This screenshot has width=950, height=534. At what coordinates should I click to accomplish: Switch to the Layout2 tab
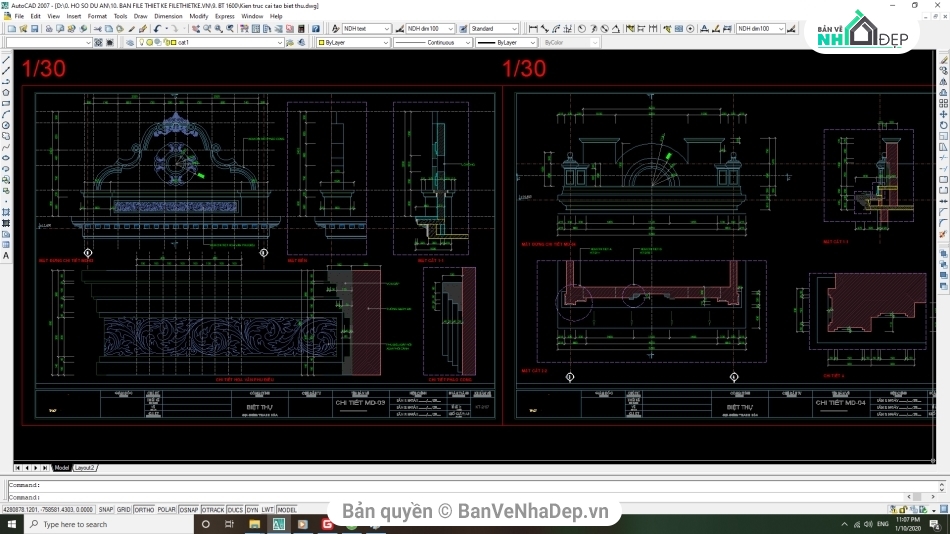pos(85,467)
